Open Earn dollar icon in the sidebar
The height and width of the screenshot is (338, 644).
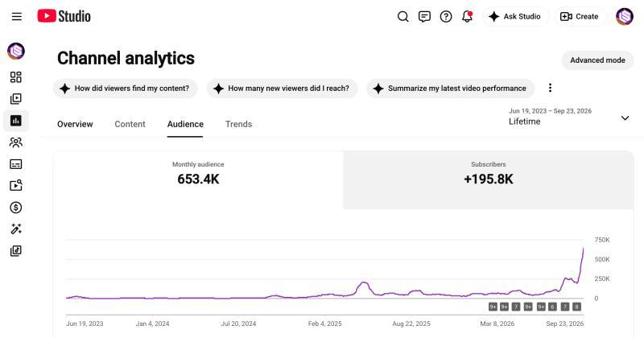coord(16,208)
